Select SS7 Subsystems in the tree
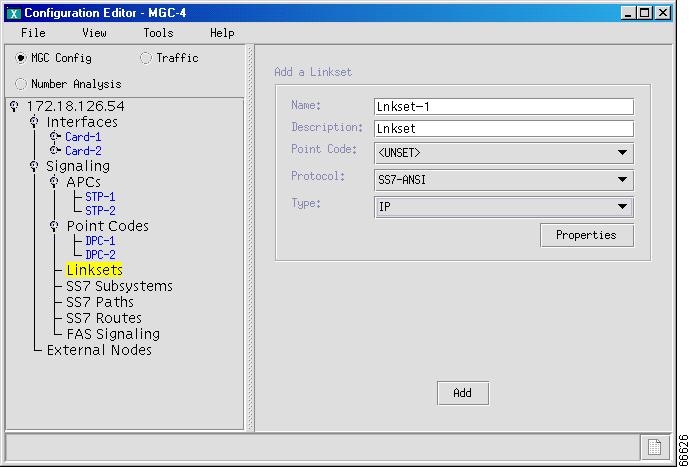Screen dimensions: 691x467 click(x=119, y=286)
